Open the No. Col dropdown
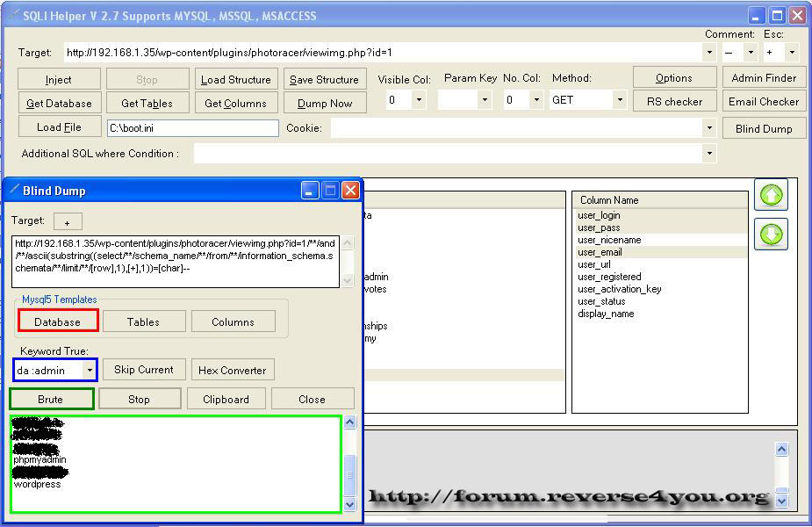Screen dimensions: 812x527 pyautogui.click(x=536, y=99)
